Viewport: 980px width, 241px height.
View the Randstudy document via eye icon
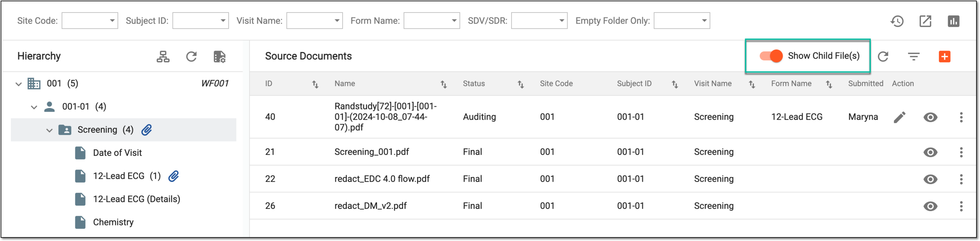point(930,117)
